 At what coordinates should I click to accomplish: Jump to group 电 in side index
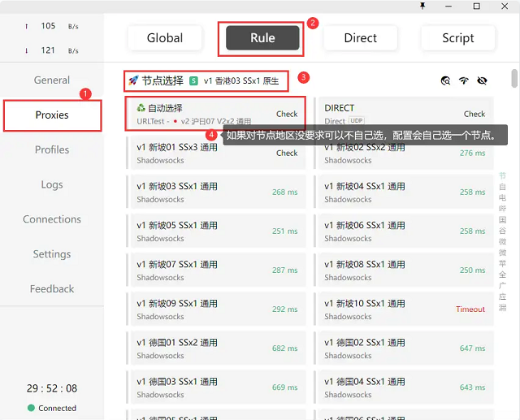(502, 197)
